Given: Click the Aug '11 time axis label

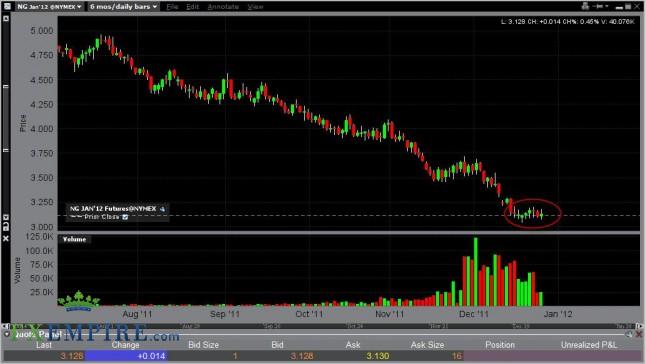Looking at the screenshot, I should click(137, 314).
